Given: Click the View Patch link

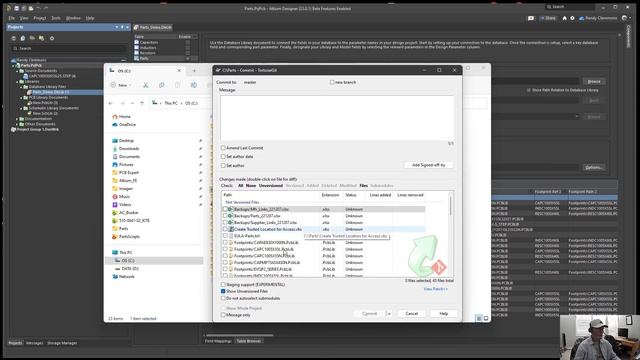Looking at the screenshot, I should click(x=435, y=289).
